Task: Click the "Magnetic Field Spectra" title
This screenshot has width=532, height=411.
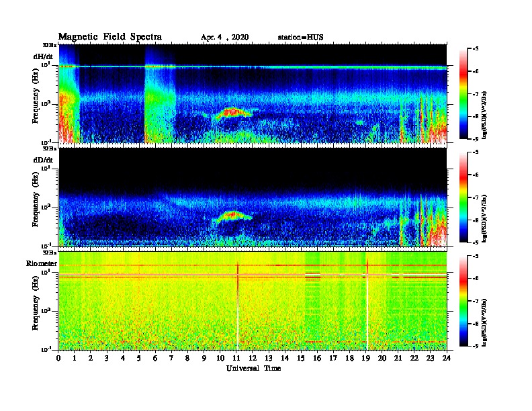Action: click(x=110, y=37)
